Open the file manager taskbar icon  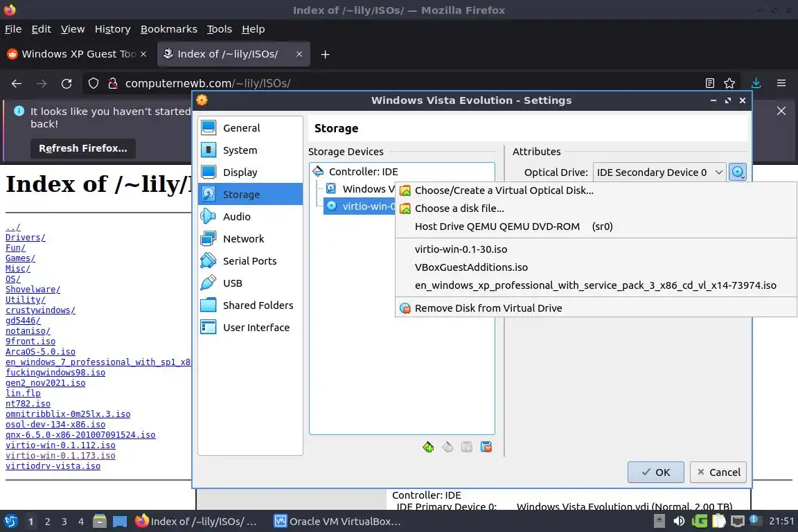(100, 521)
